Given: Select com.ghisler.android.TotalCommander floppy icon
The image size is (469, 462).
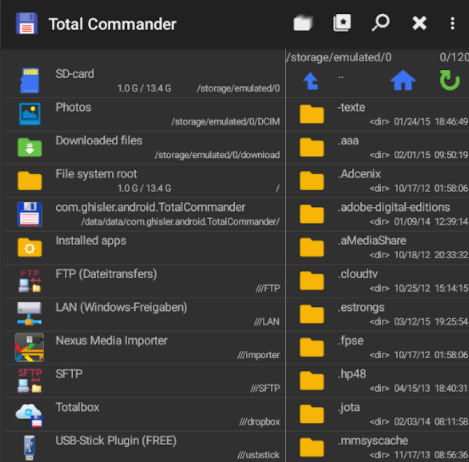Looking at the screenshot, I should pos(30,214).
